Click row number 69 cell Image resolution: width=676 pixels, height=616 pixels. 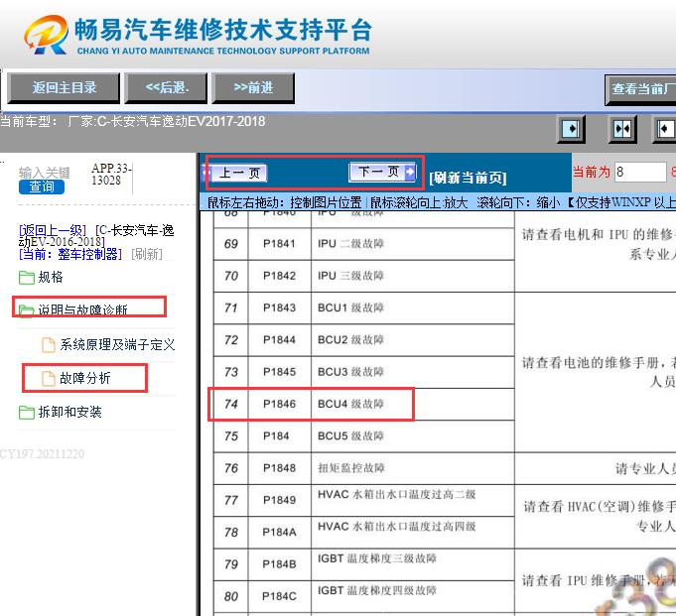click(231, 244)
